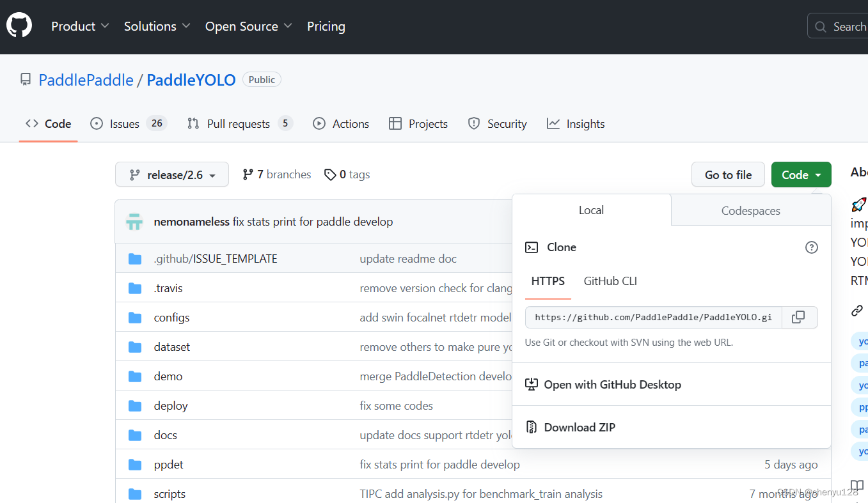868x503 pixels.
Task: Select the GitHub CLI clone option
Action: tap(610, 281)
